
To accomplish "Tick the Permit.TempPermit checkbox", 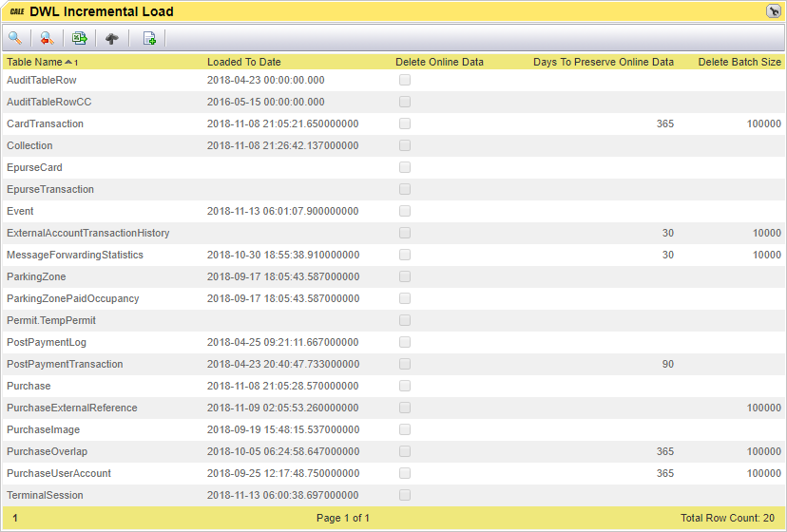I will 405,320.
